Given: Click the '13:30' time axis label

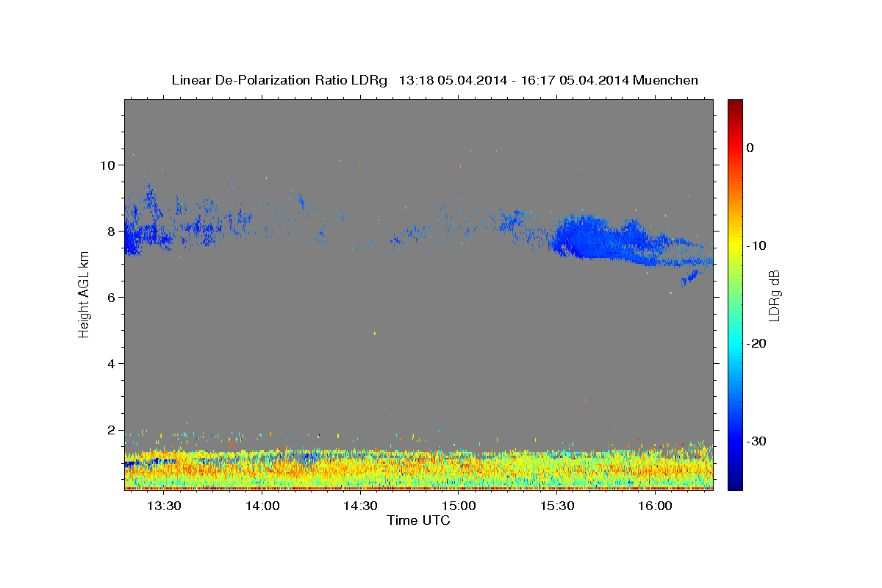Looking at the screenshot, I should 163,506.
